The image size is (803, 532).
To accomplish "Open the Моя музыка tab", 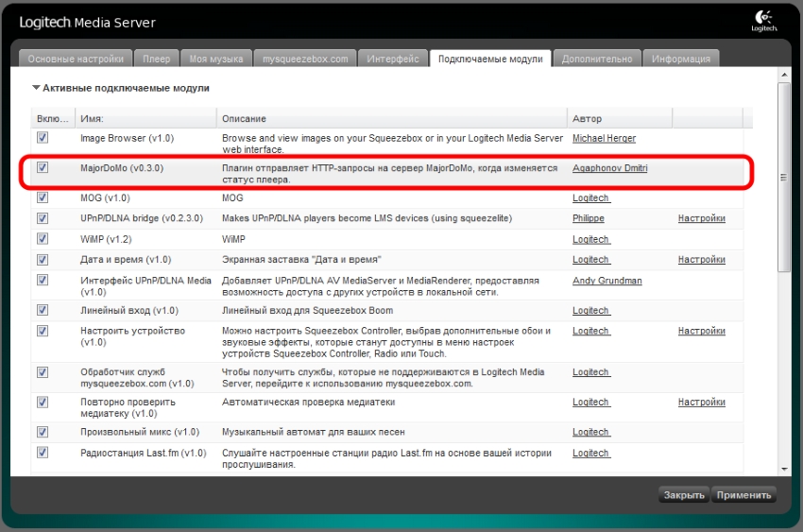I will pyautogui.click(x=215, y=59).
